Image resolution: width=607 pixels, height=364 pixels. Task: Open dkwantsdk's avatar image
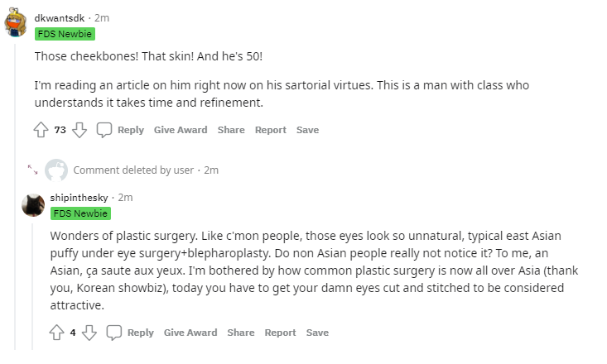(17, 23)
